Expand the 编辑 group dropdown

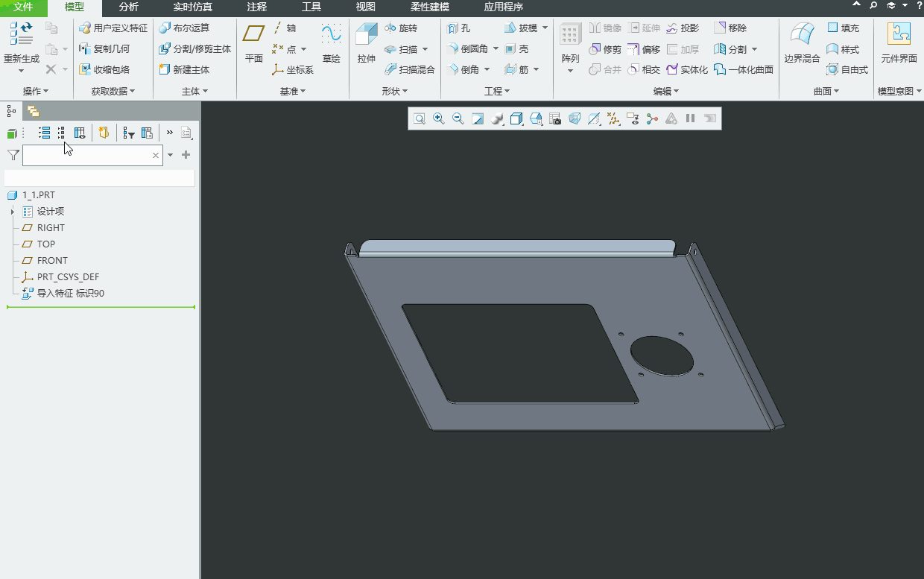pos(666,92)
